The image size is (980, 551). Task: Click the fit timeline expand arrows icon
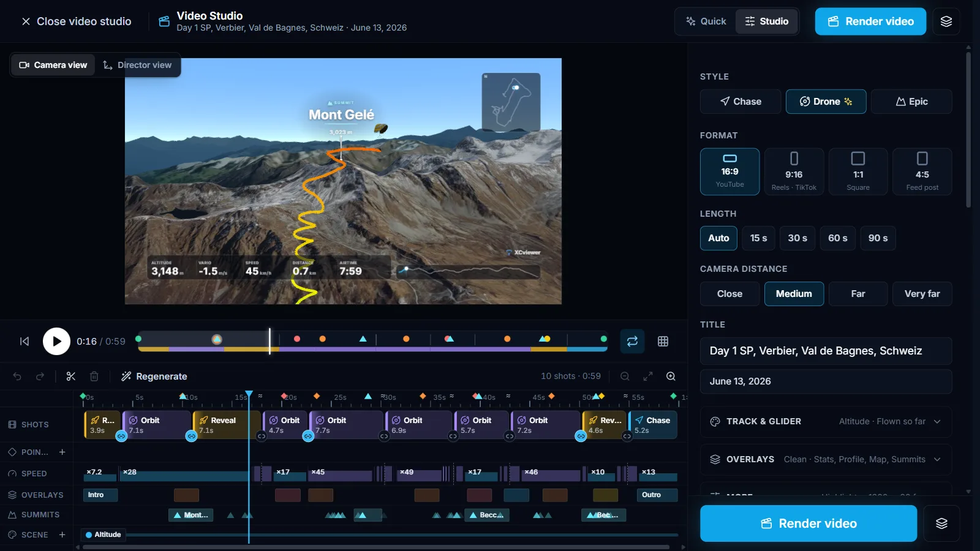click(x=648, y=377)
